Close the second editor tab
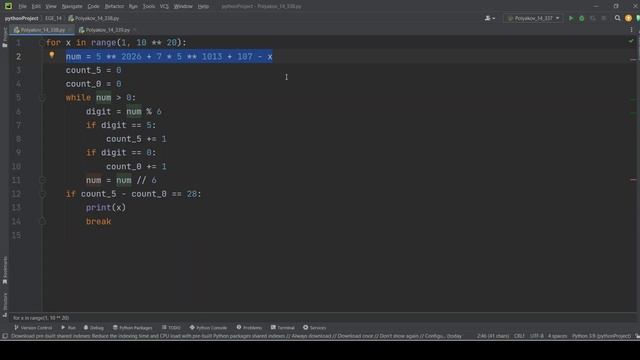The width and height of the screenshot is (640, 360). click(x=134, y=30)
